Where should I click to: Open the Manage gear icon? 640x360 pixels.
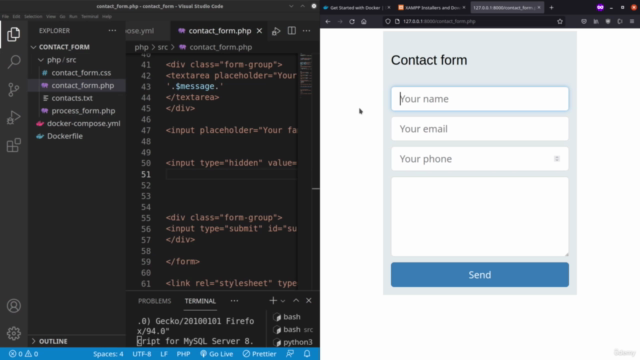click(13, 333)
